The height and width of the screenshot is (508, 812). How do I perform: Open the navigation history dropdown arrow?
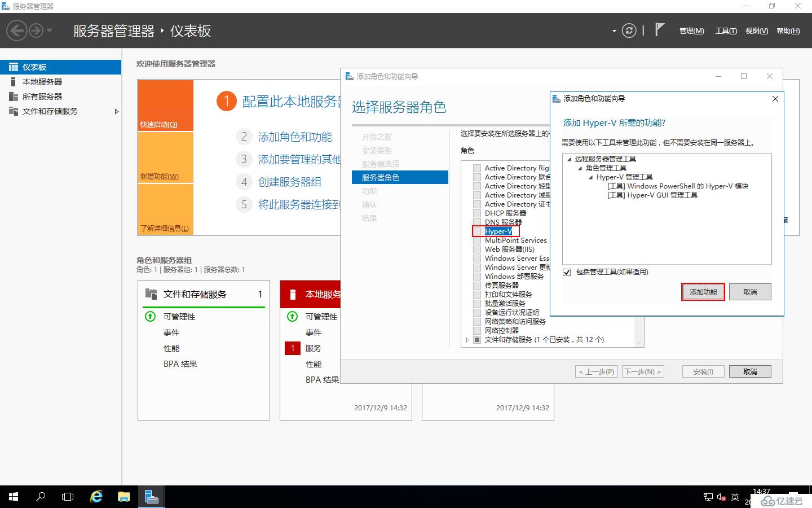click(50, 30)
